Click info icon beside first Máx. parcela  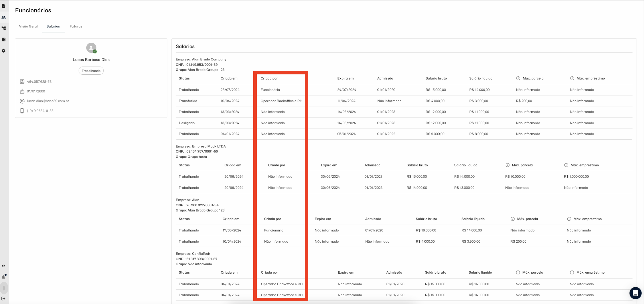pyautogui.click(x=518, y=78)
